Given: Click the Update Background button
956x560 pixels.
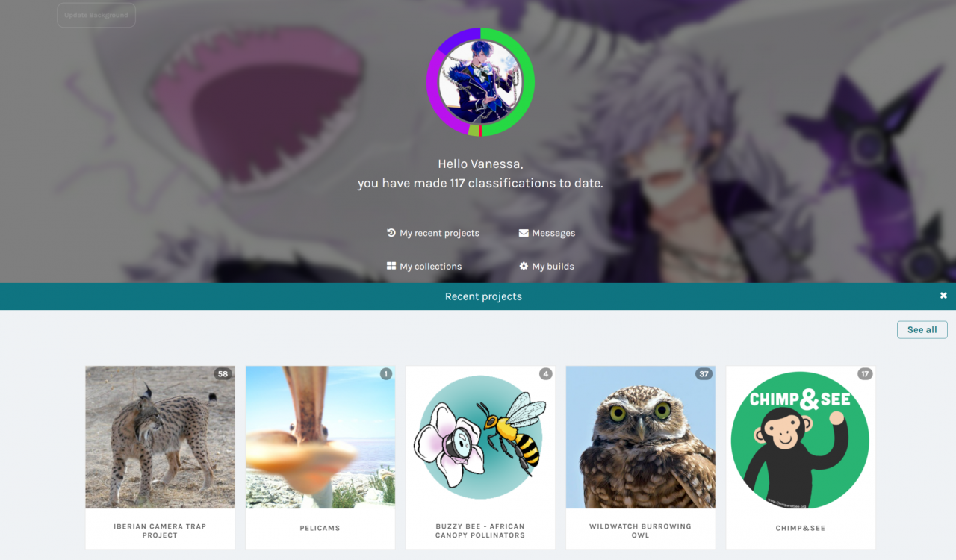Looking at the screenshot, I should point(96,15).
